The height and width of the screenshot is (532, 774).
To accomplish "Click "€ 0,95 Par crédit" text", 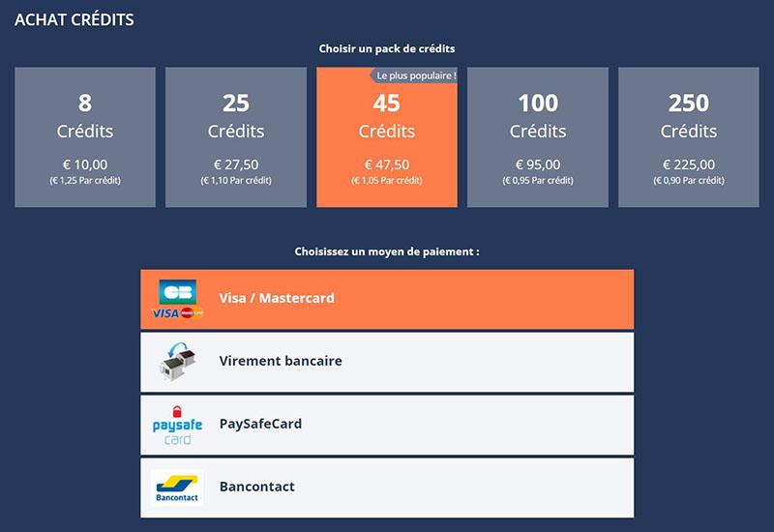I will pyautogui.click(x=538, y=181).
